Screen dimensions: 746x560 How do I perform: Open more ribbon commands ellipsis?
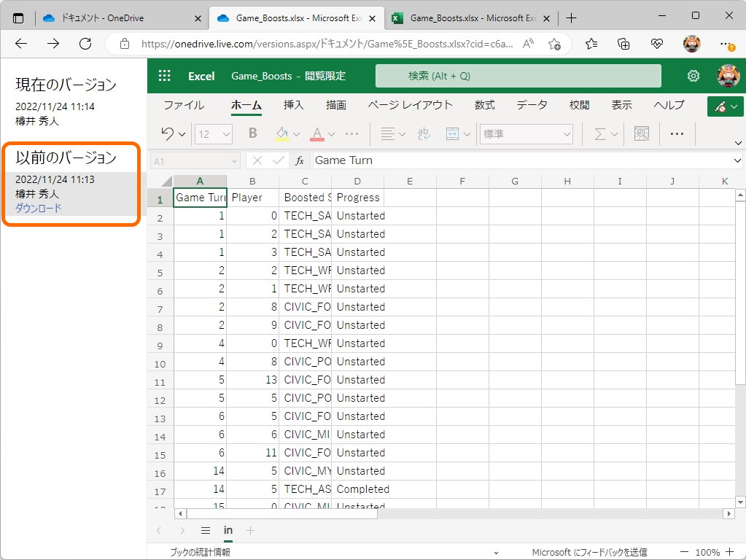coord(677,133)
